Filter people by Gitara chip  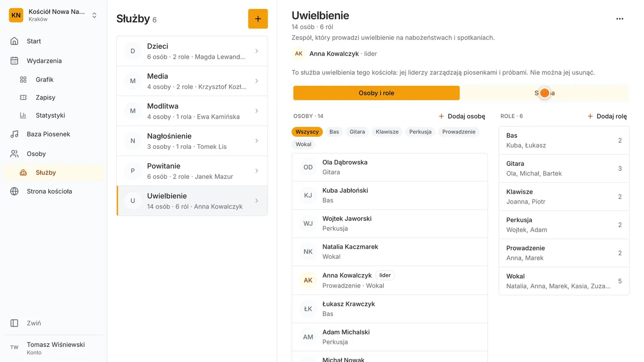[x=357, y=132]
